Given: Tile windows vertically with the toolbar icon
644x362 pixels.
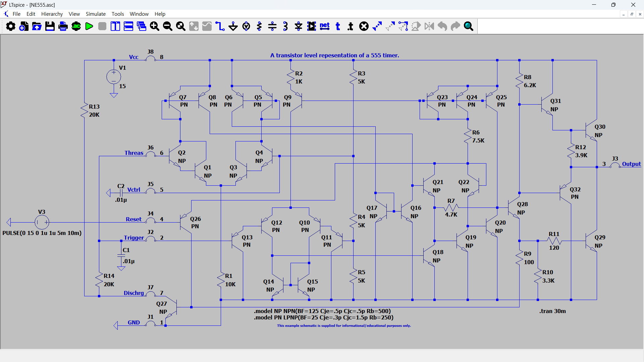Looking at the screenshot, I should [x=115, y=26].
